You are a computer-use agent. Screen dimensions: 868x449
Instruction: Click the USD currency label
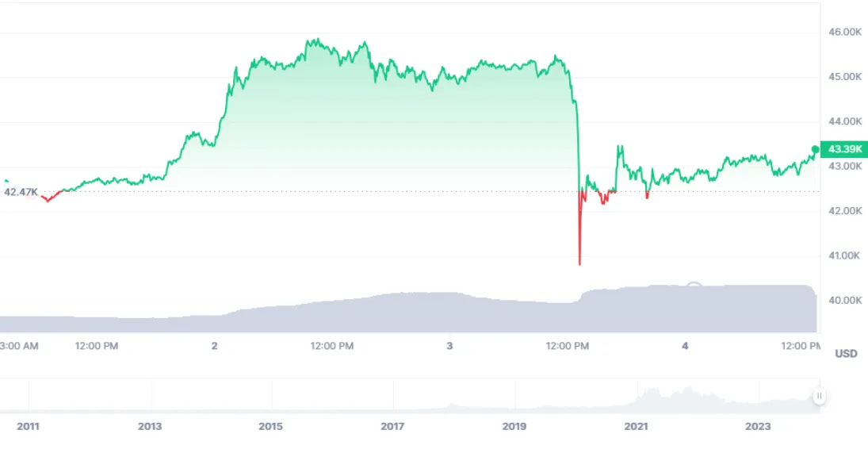tap(846, 354)
